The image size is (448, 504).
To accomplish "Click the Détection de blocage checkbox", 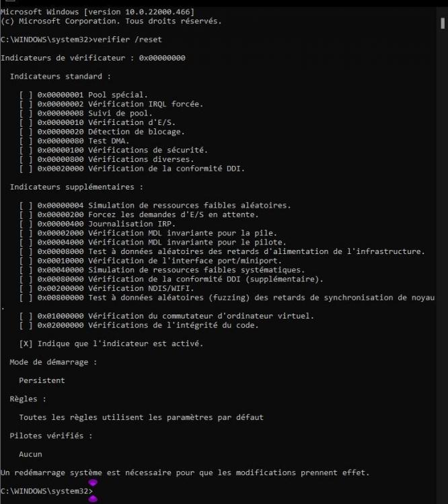I will 26,132.
